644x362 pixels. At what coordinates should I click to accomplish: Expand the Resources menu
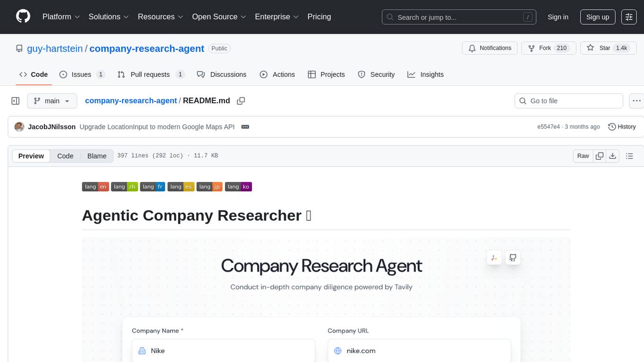point(161,17)
